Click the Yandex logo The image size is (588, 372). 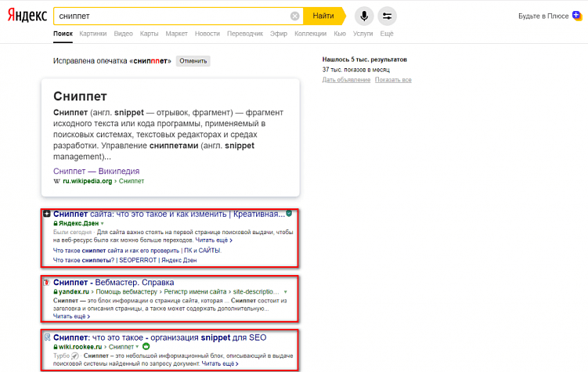(27, 16)
